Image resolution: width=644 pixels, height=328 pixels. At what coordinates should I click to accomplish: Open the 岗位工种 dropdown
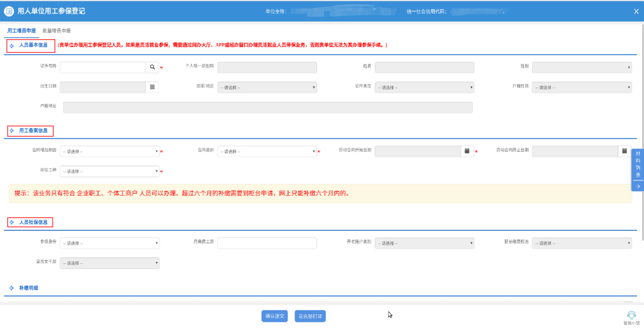(x=110, y=171)
